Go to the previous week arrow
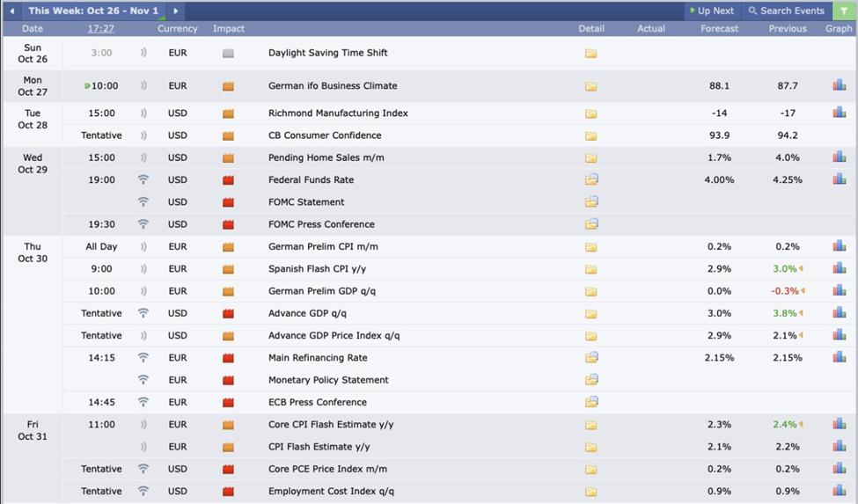Image resolution: width=858 pixels, height=504 pixels. (x=12, y=11)
